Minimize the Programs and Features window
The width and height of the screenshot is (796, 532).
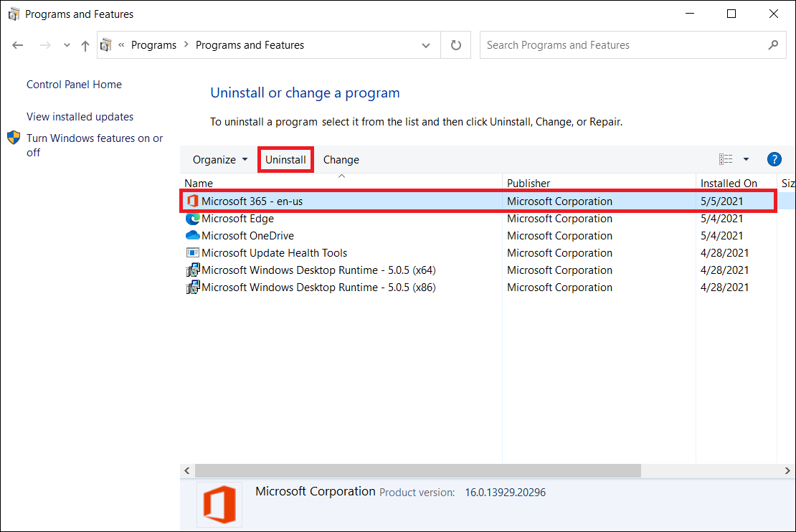tap(689, 14)
